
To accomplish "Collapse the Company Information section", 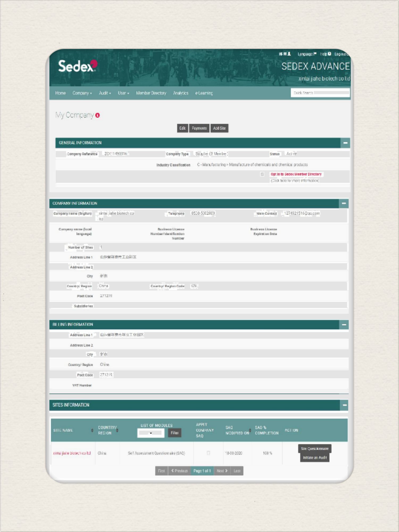I will 344,203.
